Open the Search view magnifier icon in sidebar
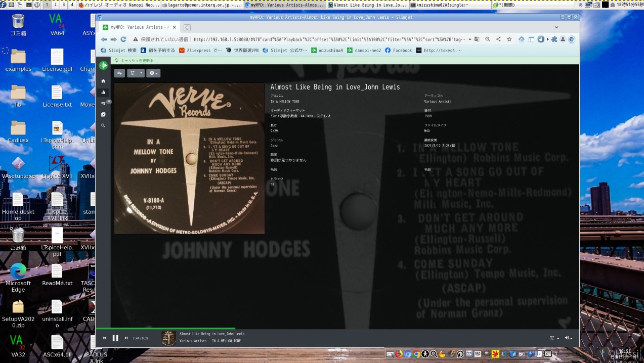 point(103,125)
